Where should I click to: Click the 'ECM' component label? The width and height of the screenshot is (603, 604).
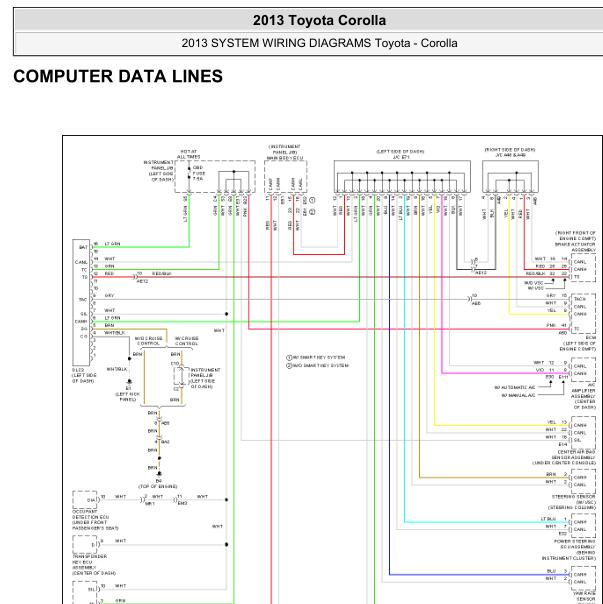coord(591,337)
